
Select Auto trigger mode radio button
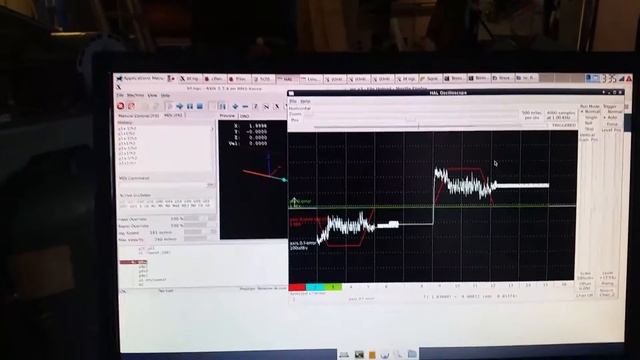pyautogui.click(x=611, y=118)
